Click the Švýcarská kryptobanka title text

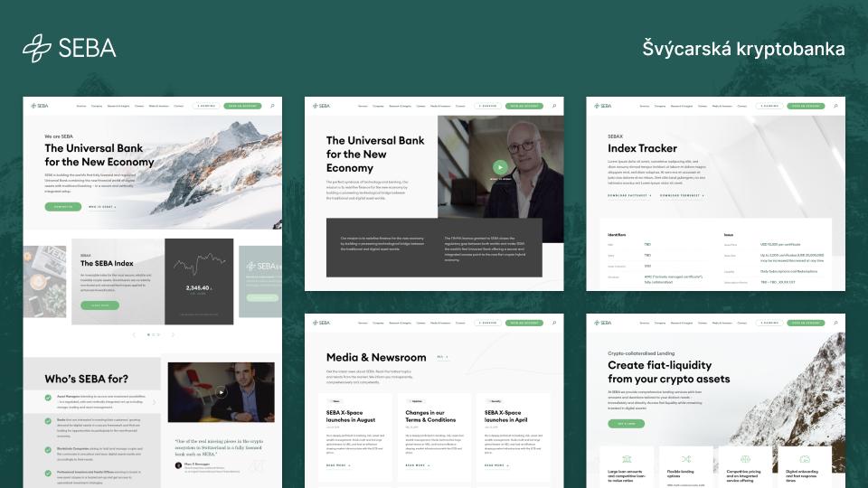coord(743,49)
